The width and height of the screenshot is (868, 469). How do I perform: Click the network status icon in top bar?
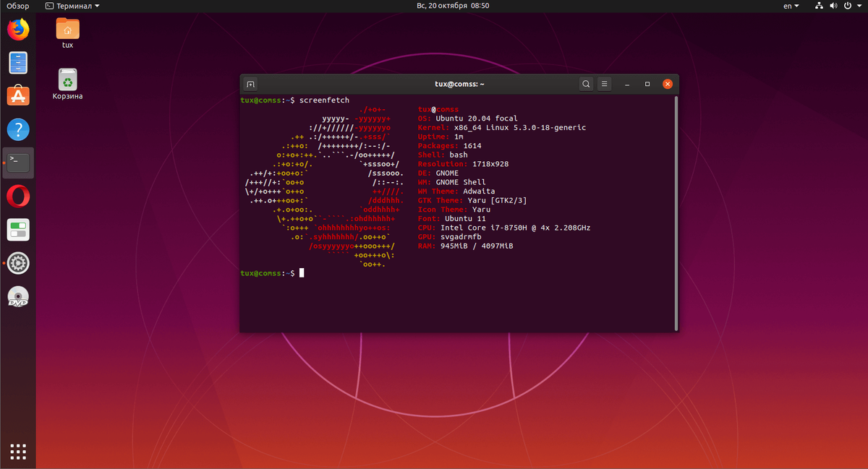click(x=818, y=6)
